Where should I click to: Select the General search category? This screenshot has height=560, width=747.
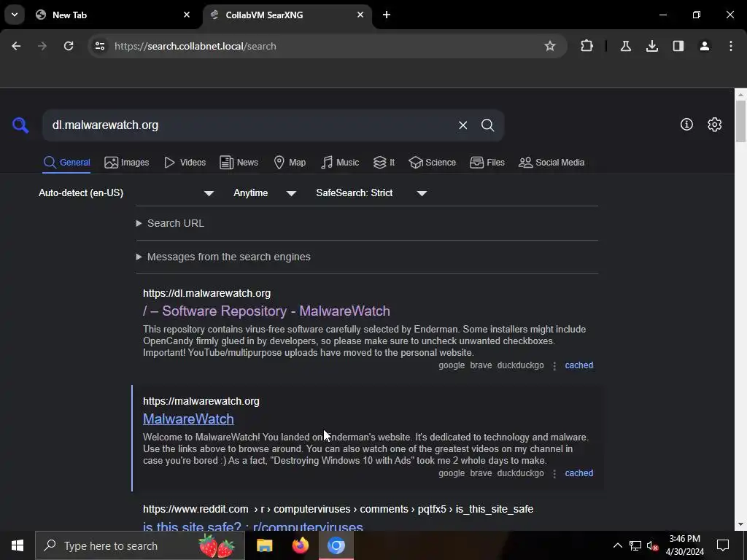click(x=66, y=163)
